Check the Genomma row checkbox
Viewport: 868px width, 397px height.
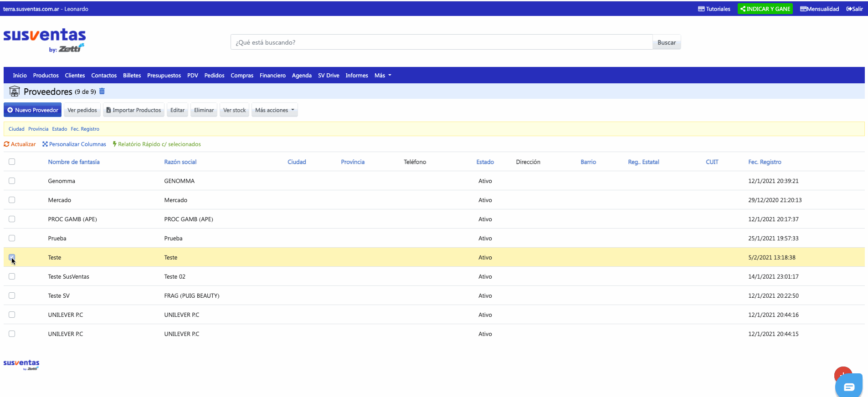coord(12,181)
